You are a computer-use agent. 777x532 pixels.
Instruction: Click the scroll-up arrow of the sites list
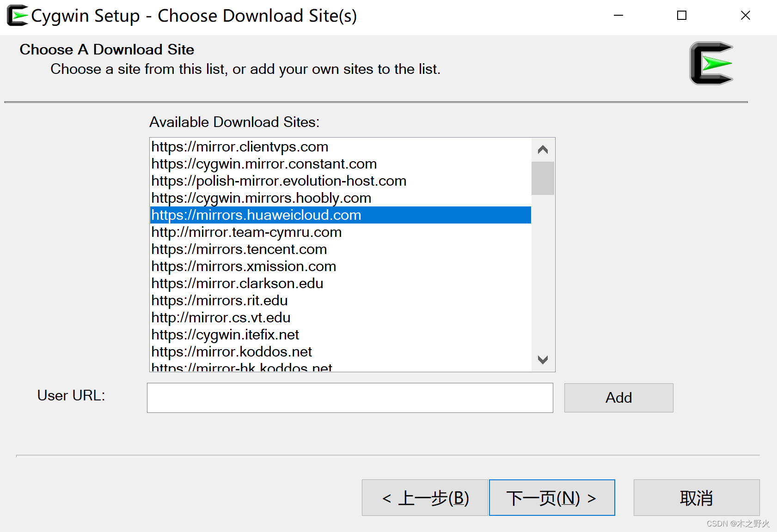tap(543, 150)
